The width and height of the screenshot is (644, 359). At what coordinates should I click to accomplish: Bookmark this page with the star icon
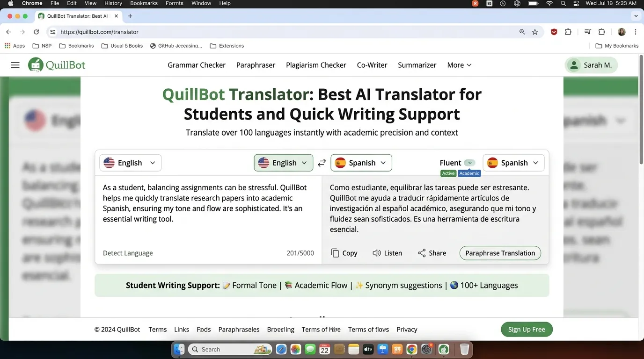pos(535,32)
